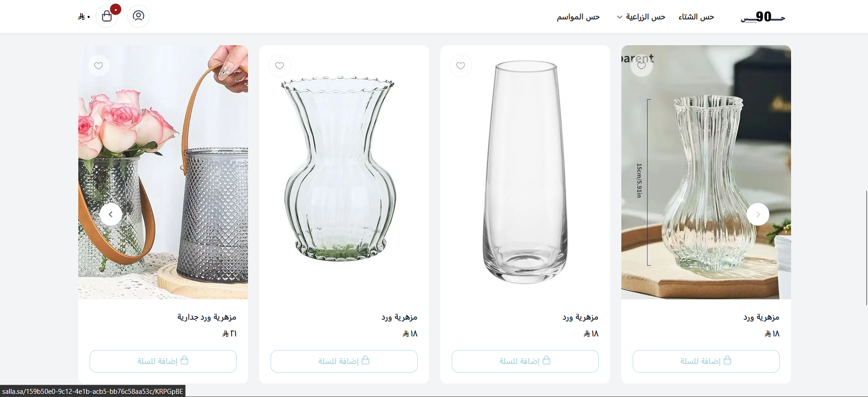
Task: Favorite the fluted green glass vase
Action: [x=280, y=66]
